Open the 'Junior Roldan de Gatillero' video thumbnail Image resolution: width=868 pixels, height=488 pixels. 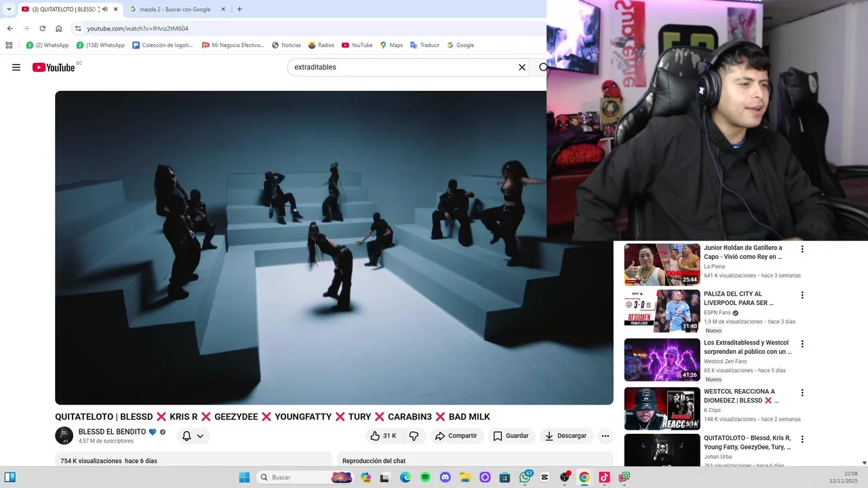(662, 264)
